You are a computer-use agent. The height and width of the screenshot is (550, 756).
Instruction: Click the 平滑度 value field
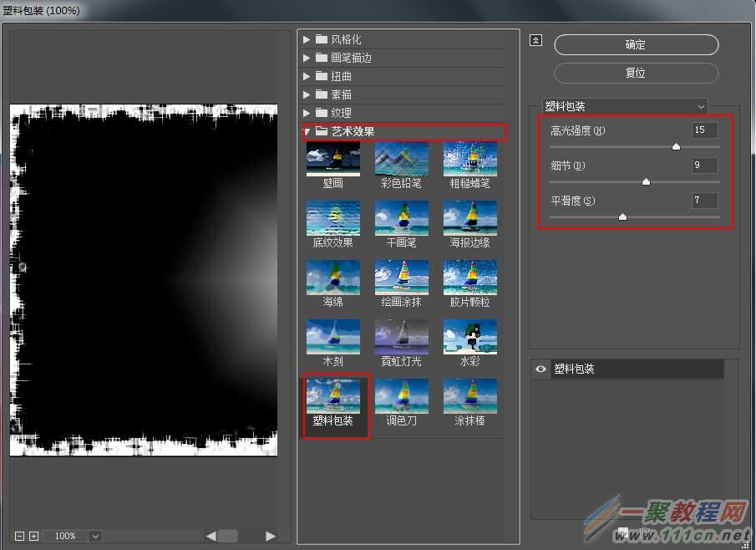(704, 201)
